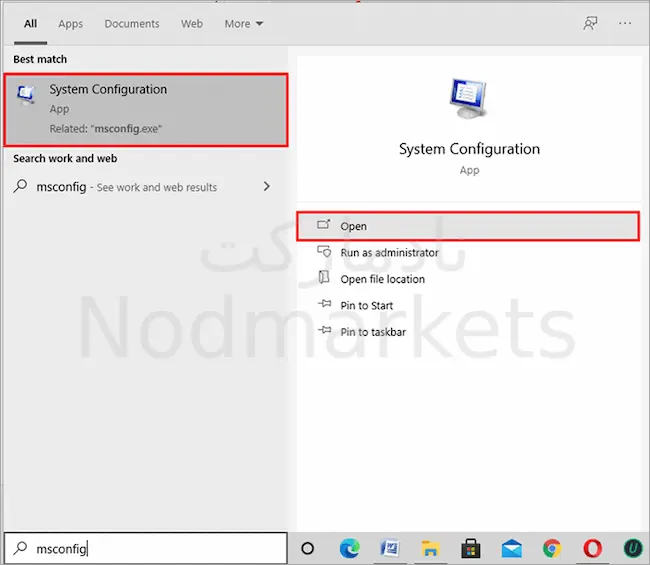
Task: Click the Open file location folder icon
Action: (x=324, y=277)
